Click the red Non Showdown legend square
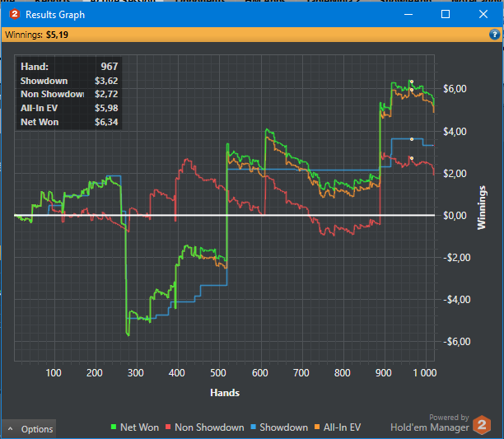The height and width of the screenshot is (439, 504). coord(169,427)
